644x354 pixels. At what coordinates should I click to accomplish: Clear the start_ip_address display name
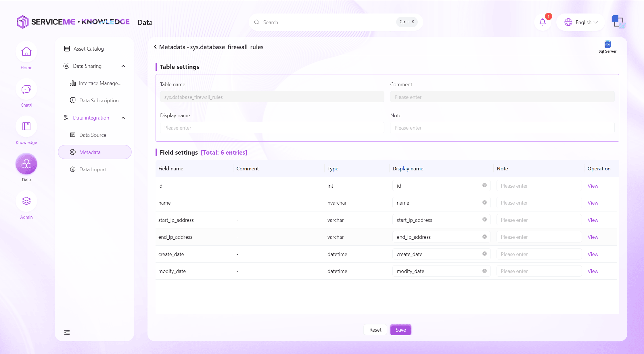(x=484, y=220)
